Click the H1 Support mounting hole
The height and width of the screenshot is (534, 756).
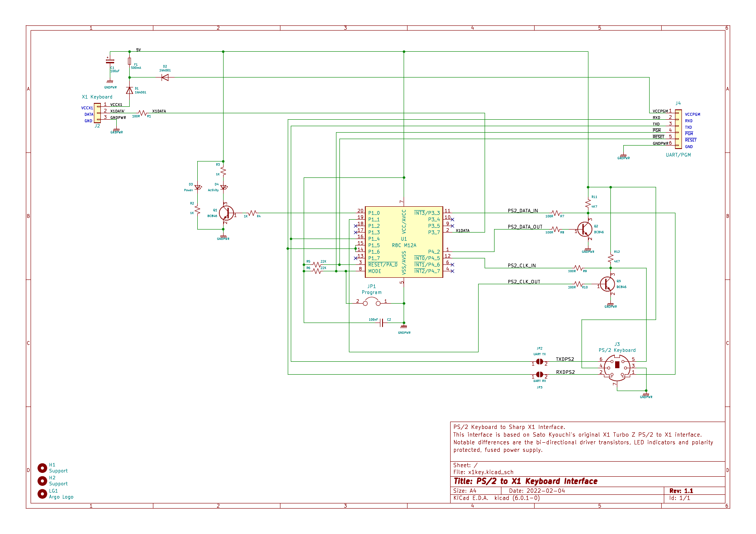[42, 468]
